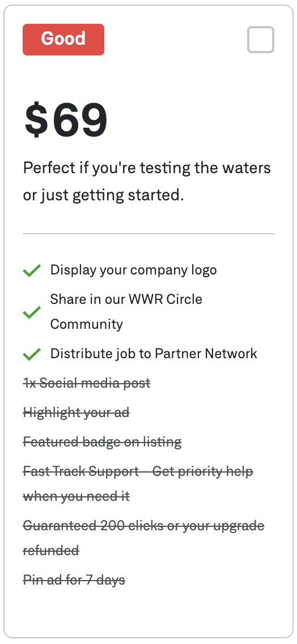Click the struck-through 1x Social media post
The height and width of the screenshot is (644, 297).
(87, 383)
